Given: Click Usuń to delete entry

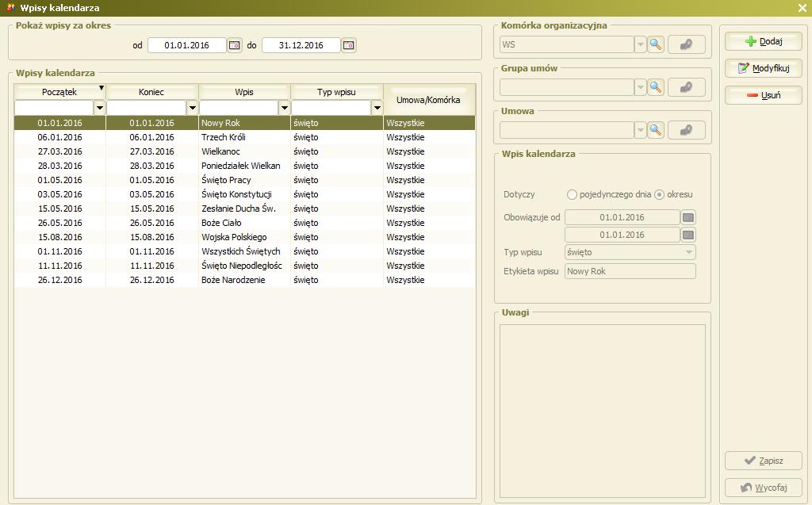Looking at the screenshot, I should point(764,95).
